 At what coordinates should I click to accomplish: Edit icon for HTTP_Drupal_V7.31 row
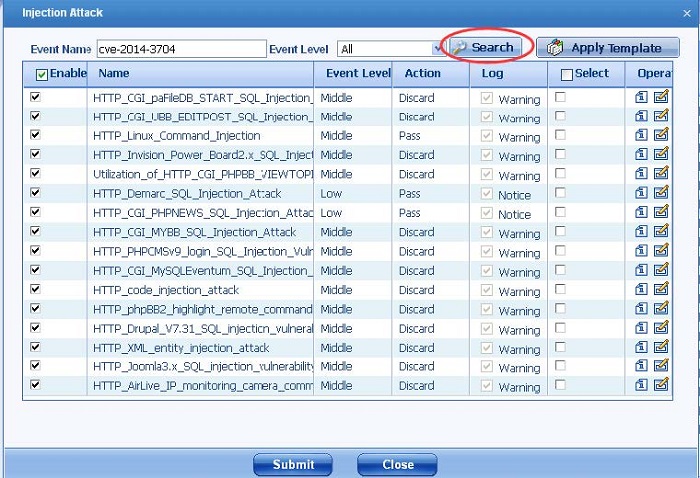point(661,327)
